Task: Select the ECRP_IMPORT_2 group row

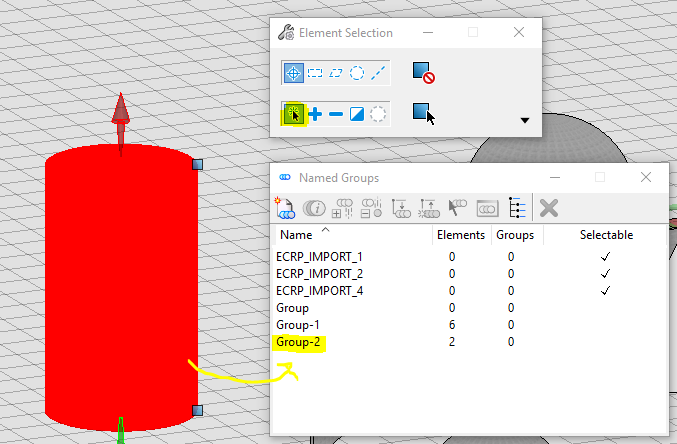Action: [469, 274]
